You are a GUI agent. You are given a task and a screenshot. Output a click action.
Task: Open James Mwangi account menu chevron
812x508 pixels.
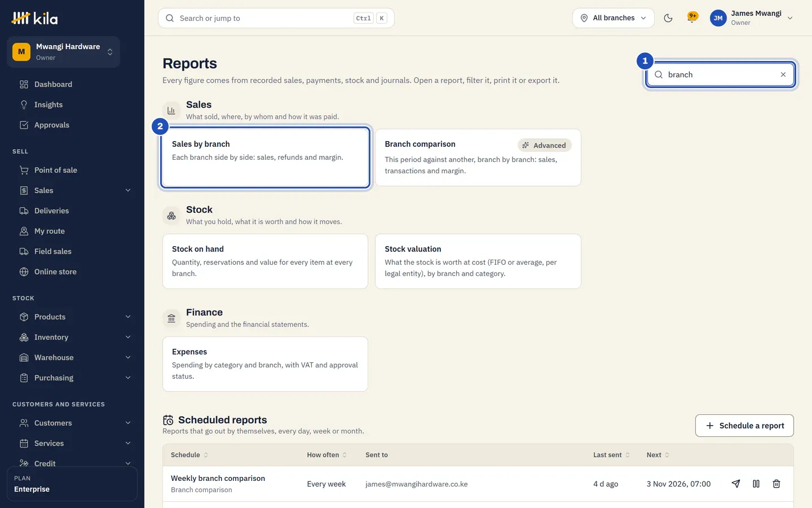coord(790,18)
